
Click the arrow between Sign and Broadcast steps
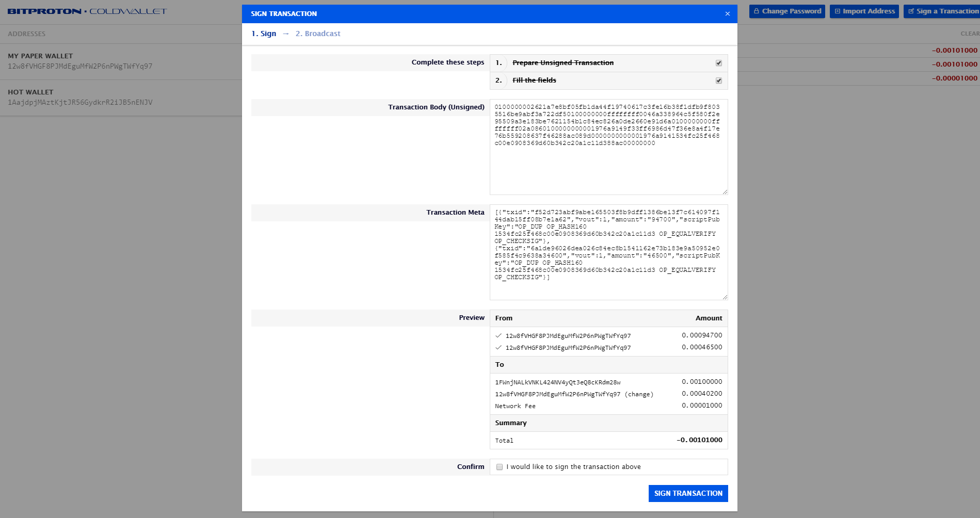point(286,33)
